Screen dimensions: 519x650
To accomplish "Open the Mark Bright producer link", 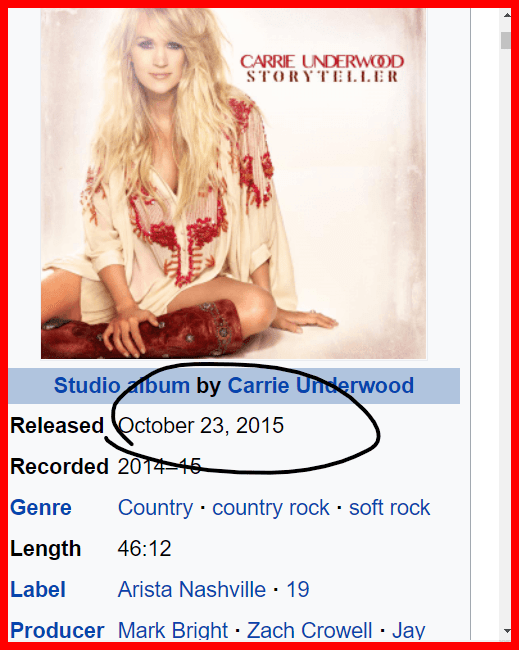I will coord(172,631).
